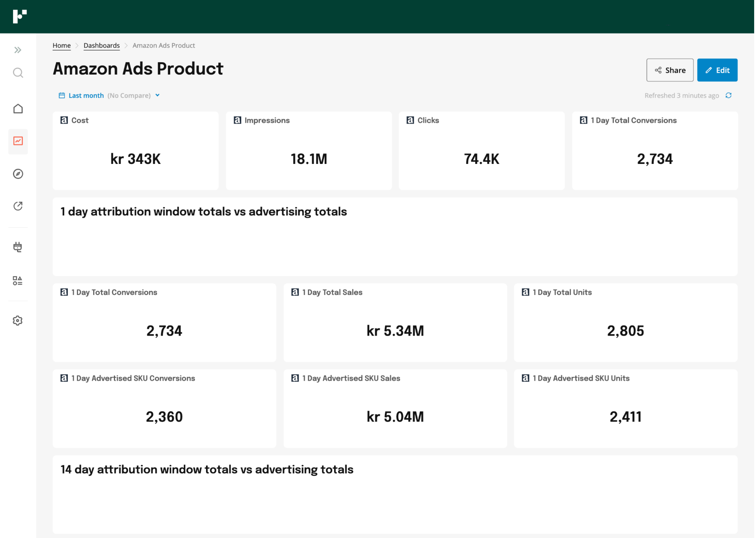Select the 2,805 Total Units value

tap(626, 331)
